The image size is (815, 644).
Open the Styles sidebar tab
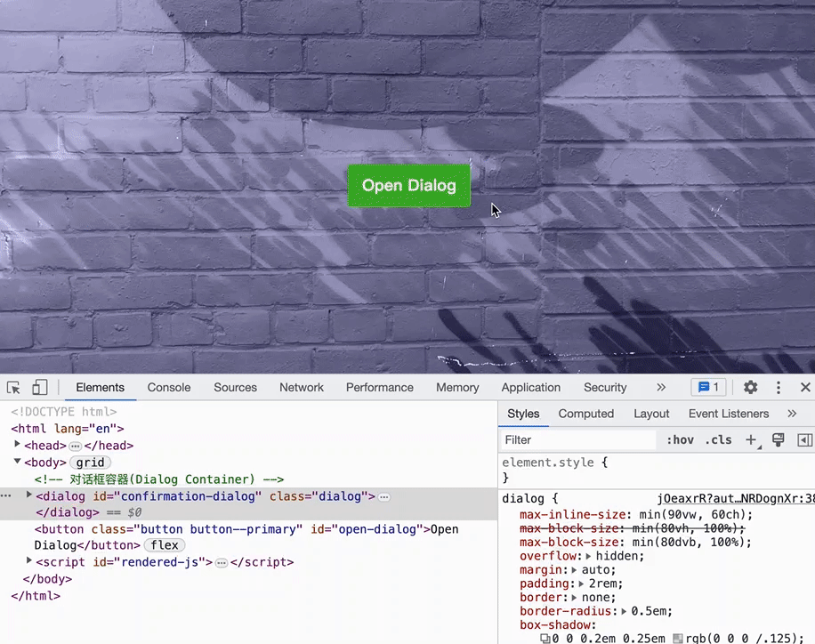(523, 414)
